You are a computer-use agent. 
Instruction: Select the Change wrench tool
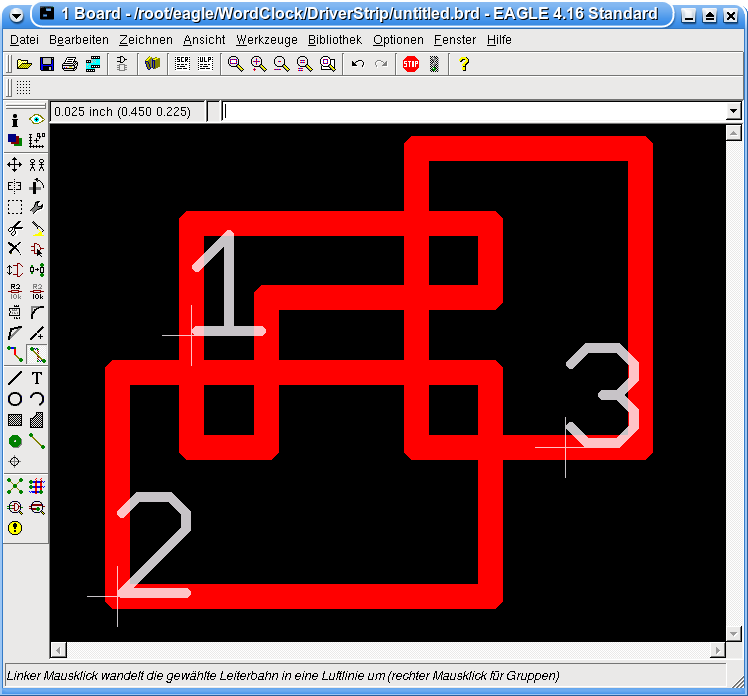[37, 207]
